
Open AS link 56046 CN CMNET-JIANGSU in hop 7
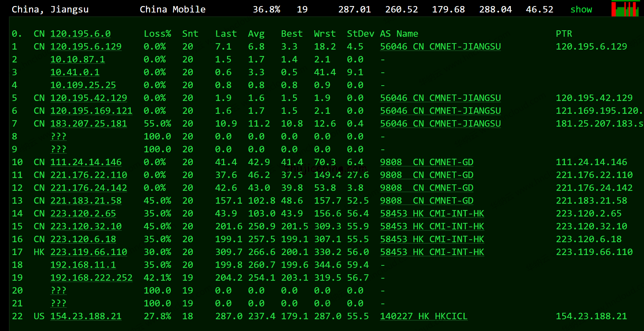point(440,124)
